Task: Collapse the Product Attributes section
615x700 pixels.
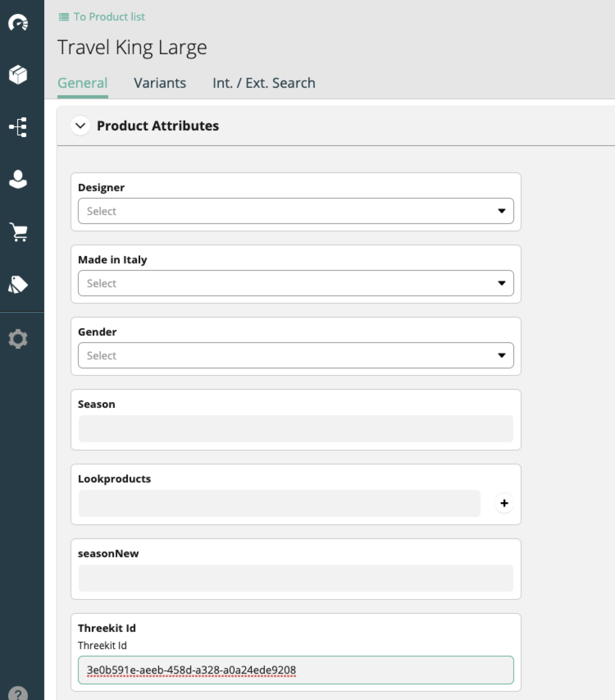Action: [x=80, y=126]
